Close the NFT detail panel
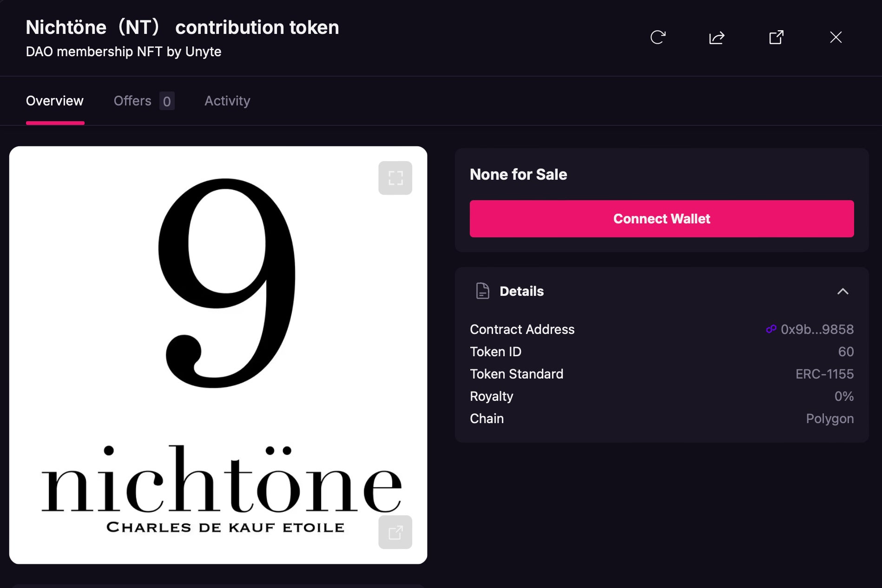 point(836,37)
